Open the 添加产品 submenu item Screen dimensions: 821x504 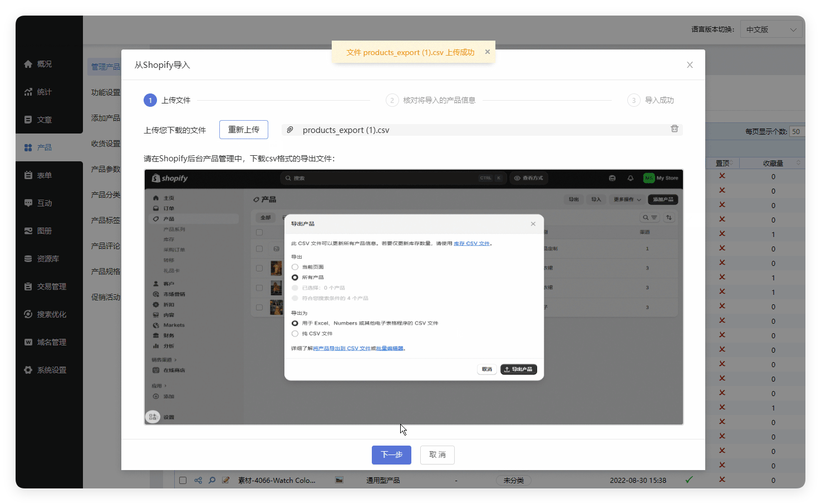(x=106, y=118)
